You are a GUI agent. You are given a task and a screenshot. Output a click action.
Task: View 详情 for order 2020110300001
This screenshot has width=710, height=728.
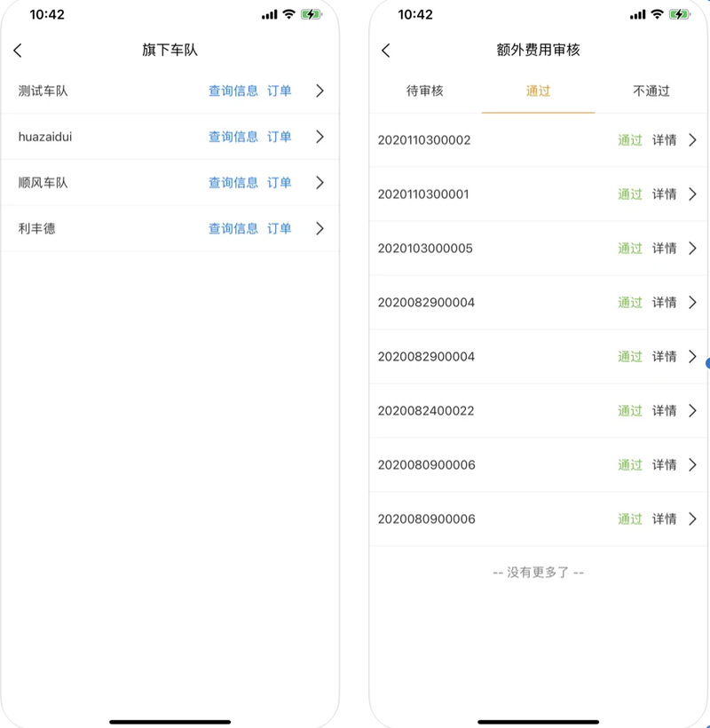[664, 194]
